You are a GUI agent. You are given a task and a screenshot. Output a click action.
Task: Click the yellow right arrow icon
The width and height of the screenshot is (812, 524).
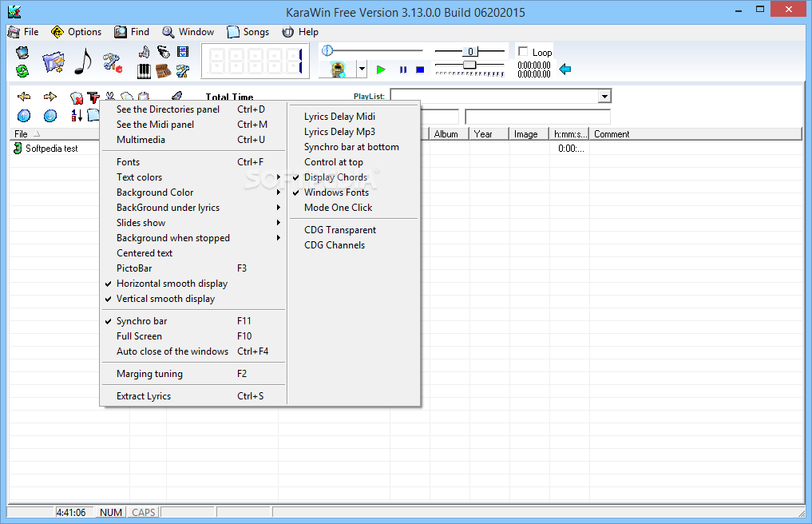(x=50, y=97)
